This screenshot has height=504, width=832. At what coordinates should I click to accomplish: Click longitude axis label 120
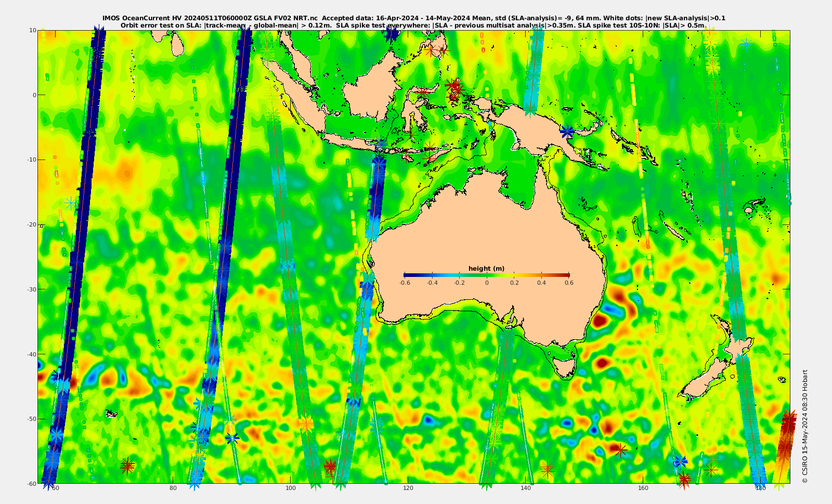tap(408, 488)
